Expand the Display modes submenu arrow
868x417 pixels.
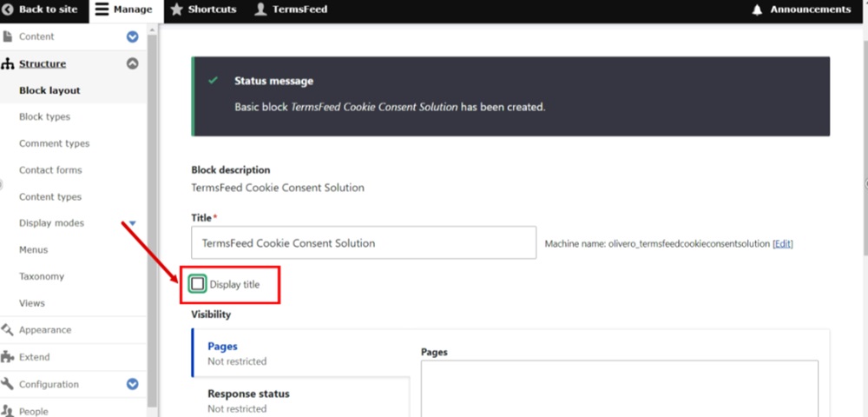click(x=132, y=223)
